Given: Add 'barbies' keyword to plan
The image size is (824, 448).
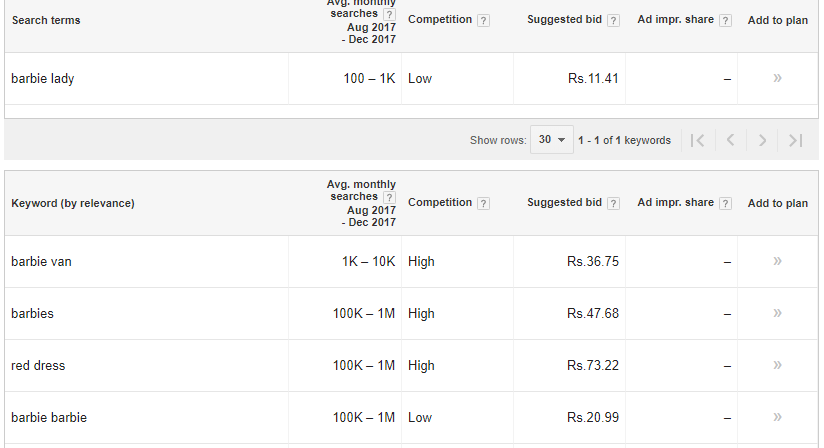Looking at the screenshot, I should tap(777, 313).
